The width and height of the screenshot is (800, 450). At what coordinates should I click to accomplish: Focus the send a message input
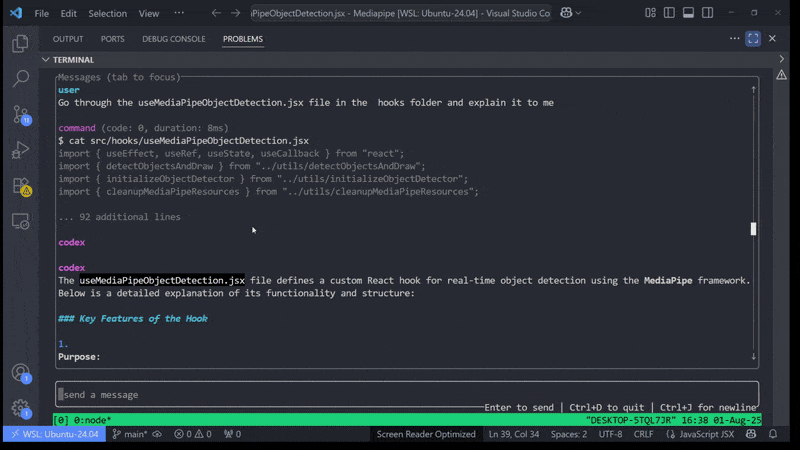pyautogui.click(x=407, y=394)
